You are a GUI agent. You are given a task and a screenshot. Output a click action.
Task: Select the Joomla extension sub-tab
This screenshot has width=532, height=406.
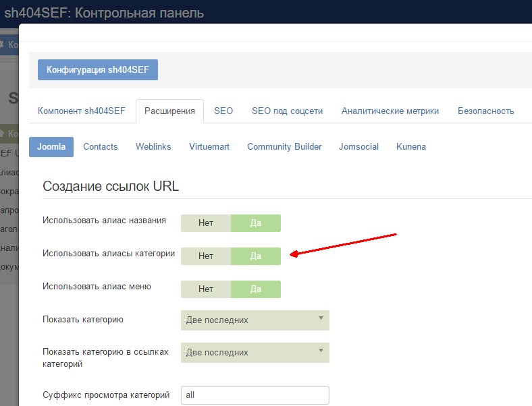[51, 146]
